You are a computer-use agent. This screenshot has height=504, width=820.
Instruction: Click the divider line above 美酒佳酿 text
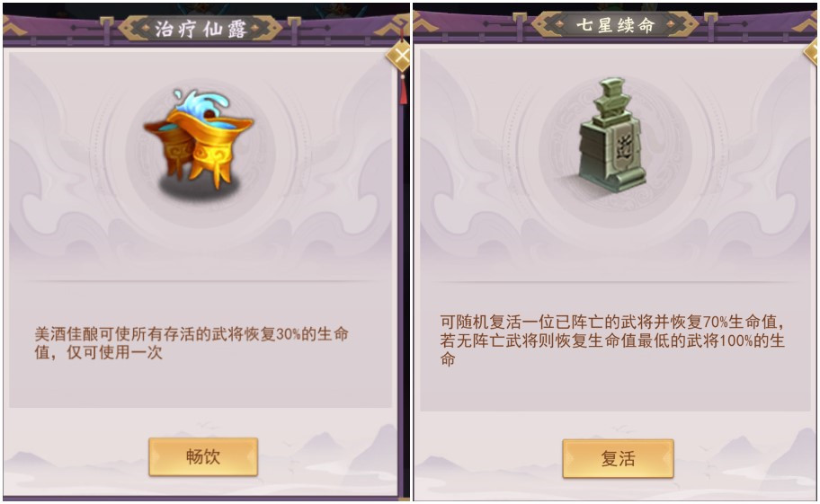(x=201, y=281)
